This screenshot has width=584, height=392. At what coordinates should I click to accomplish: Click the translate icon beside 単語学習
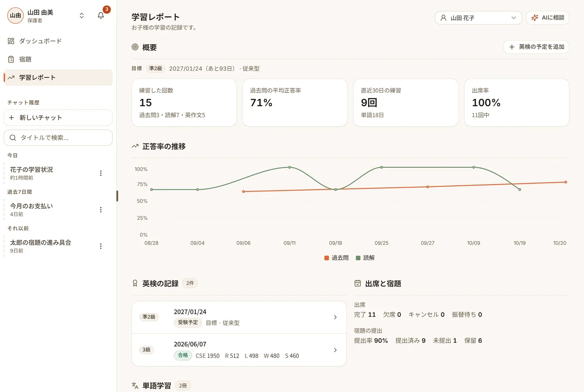pos(135,386)
